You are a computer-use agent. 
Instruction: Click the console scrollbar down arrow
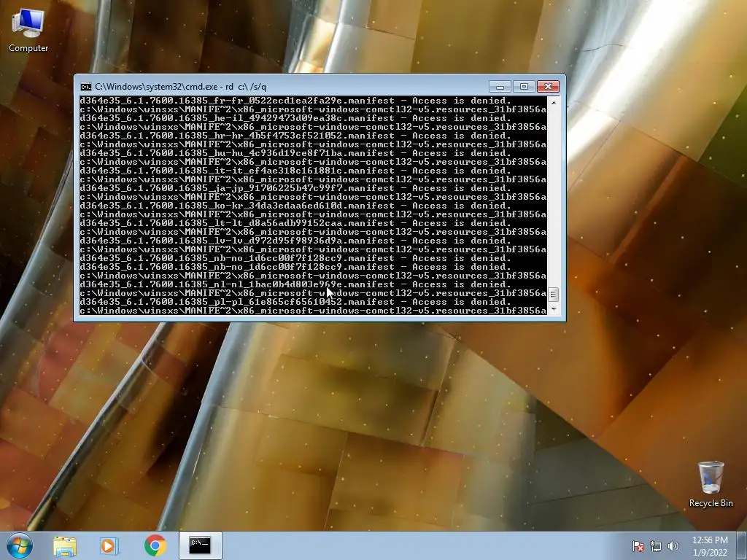click(554, 309)
